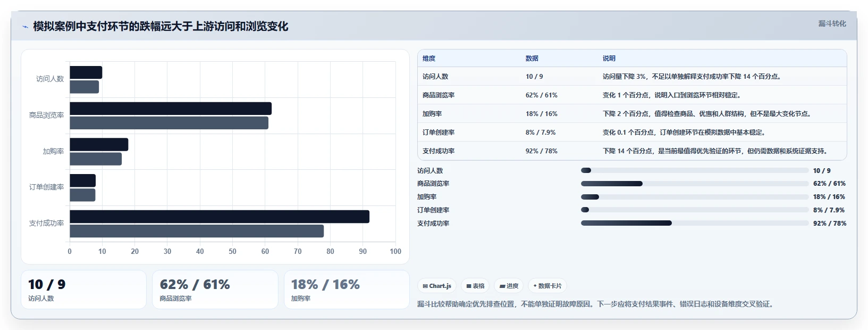Image resolution: width=868 pixels, height=330 pixels.
Task: Click the table value 92% / 78%
Action: tap(542, 151)
